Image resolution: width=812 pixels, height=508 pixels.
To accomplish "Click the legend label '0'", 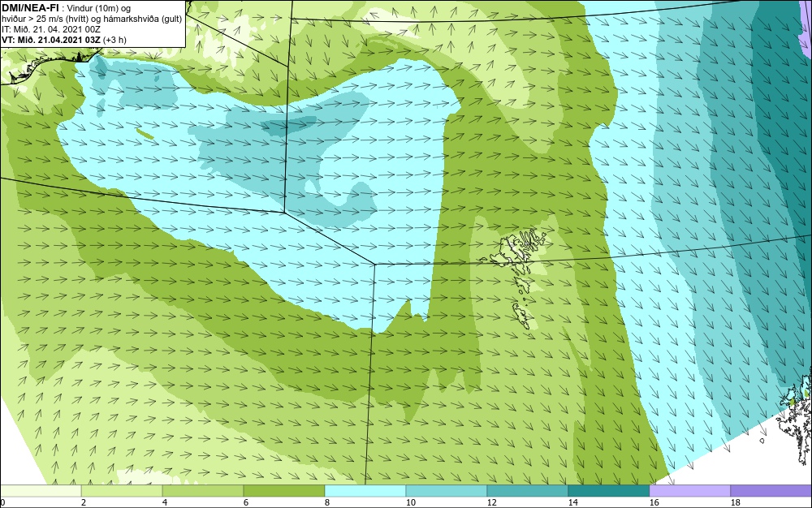I will (x=2, y=502).
